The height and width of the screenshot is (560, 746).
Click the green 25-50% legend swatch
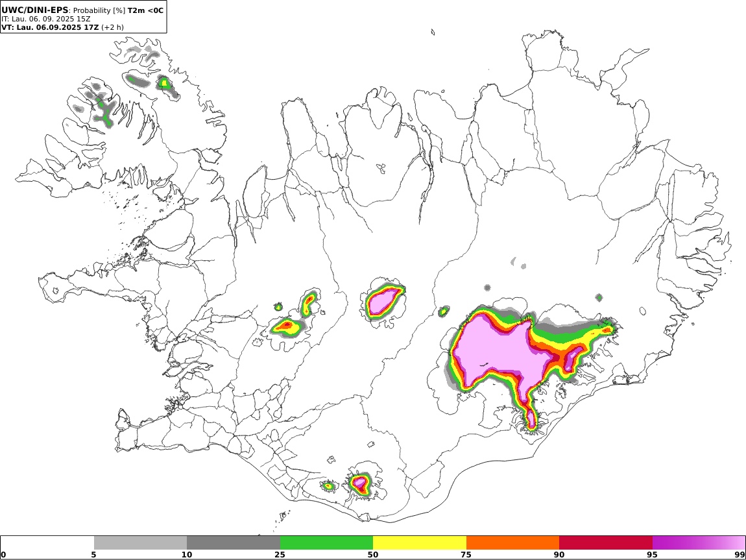pos(326,542)
